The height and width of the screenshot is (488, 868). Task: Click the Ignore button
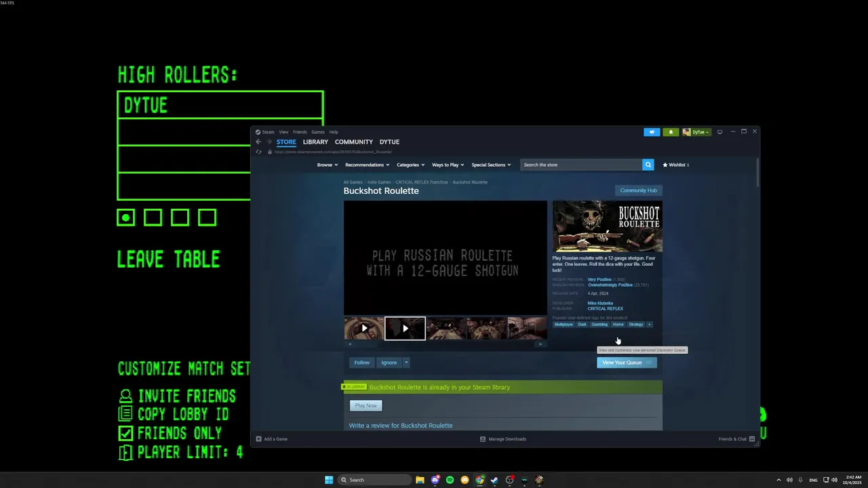pyautogui.click(x=389, y=363)
